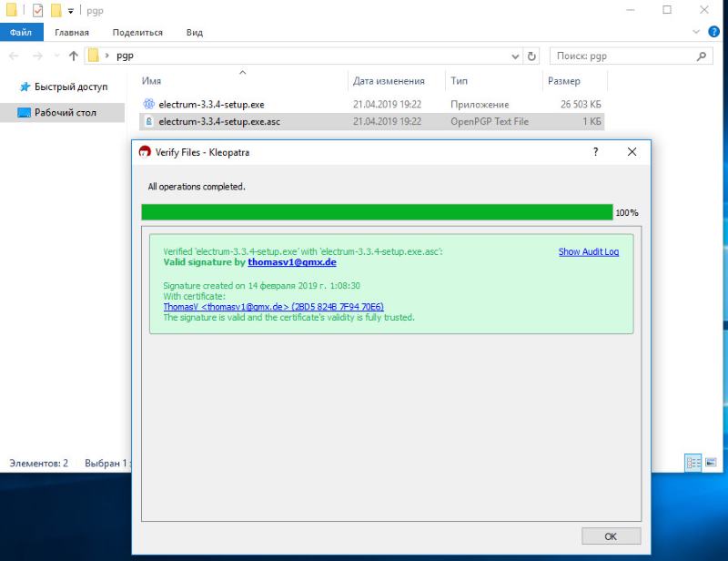Viewport: 728px width, 561px height.
Task: Switch Explorer to large icons view
Action: coord(711,463)
